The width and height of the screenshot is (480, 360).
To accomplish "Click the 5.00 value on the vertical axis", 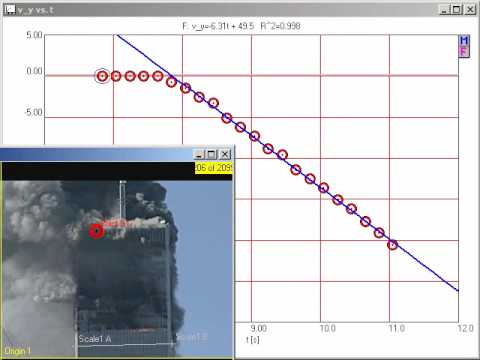I will click(x=34, y=35).
